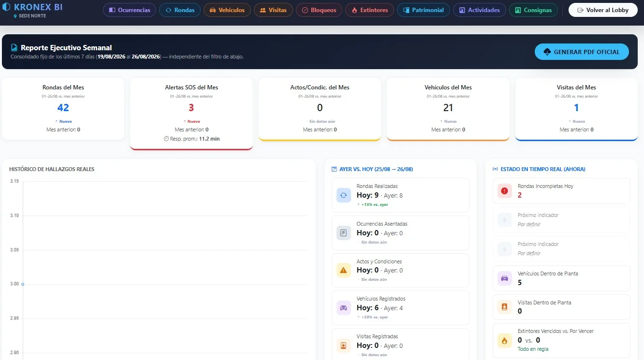Click Volver al Lobby button
This screenshot has height=360, width=644.
click(603, 10)
